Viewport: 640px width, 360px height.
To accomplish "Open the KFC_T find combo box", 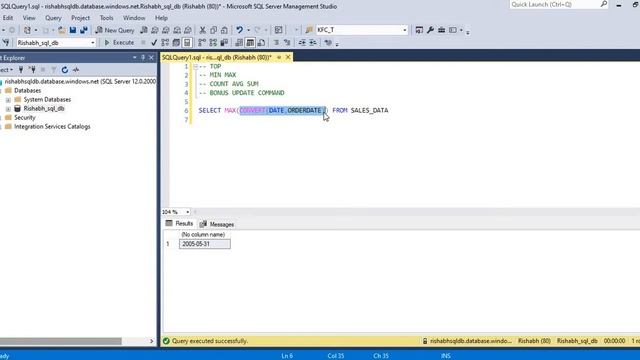I will (404, 30).
